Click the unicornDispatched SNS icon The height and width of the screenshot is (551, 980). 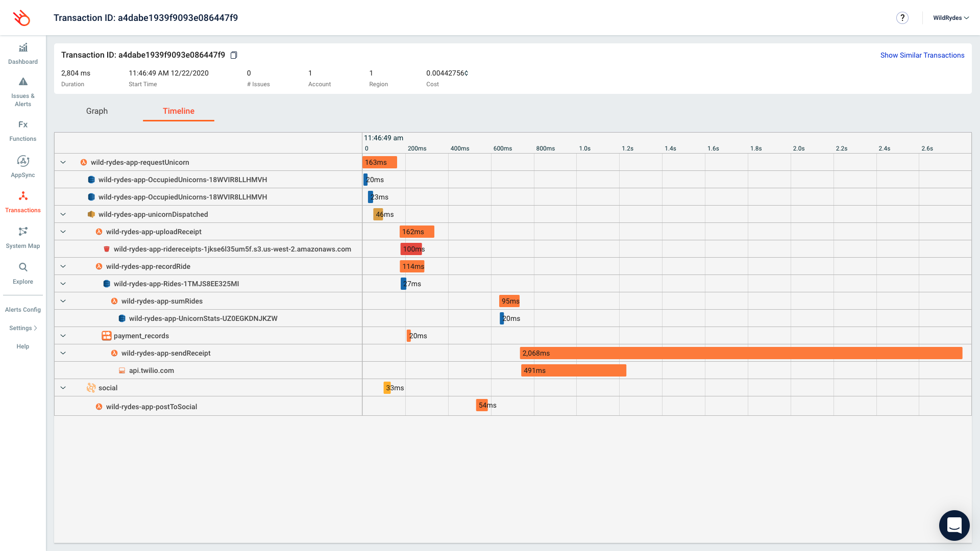pos(91,214)
